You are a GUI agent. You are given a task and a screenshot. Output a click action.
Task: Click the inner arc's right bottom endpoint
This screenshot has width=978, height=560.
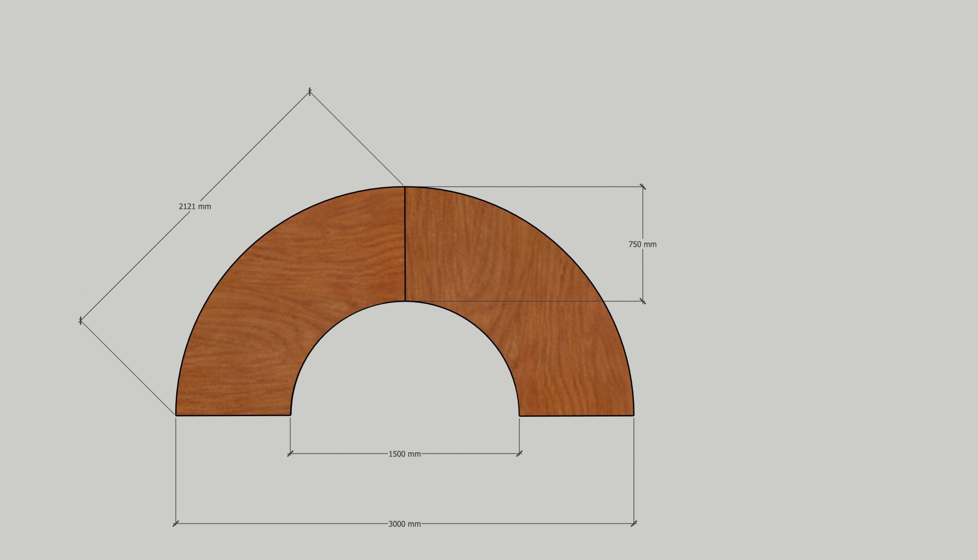coord(519,415)
